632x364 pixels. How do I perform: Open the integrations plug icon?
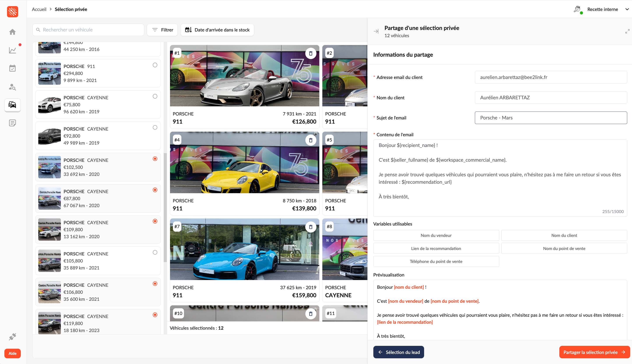[x=12, y=336]
